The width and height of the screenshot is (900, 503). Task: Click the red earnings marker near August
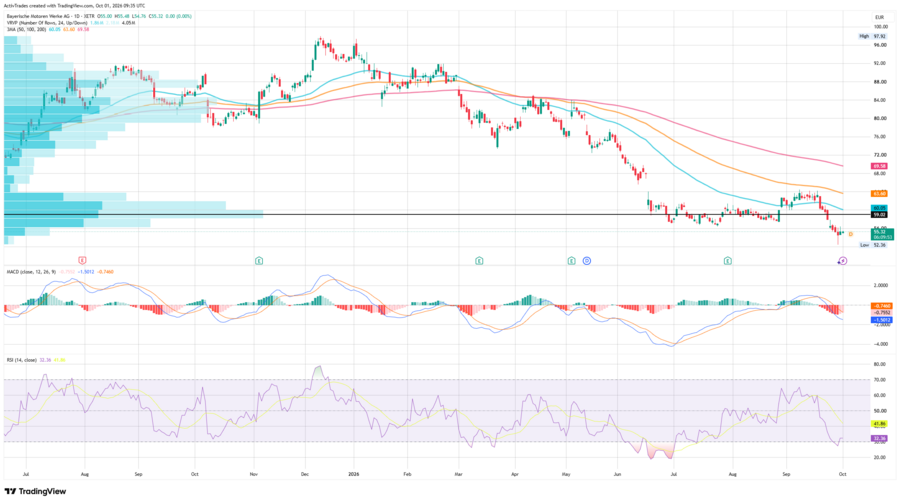[82, 260]
